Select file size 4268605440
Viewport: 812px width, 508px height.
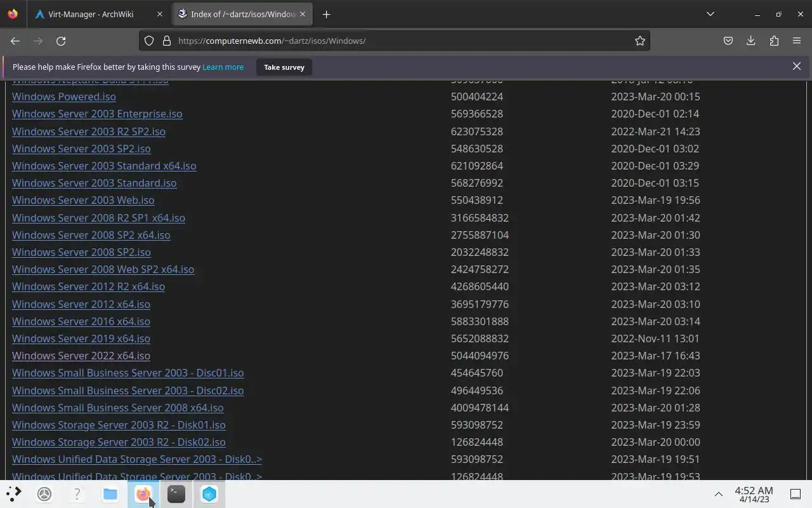tap(480, 286)
